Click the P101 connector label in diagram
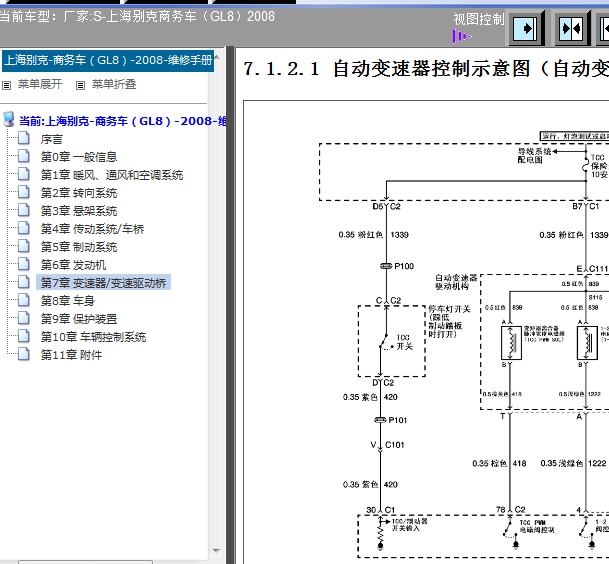Screen dimensions: 609x564 click(398, 420)
